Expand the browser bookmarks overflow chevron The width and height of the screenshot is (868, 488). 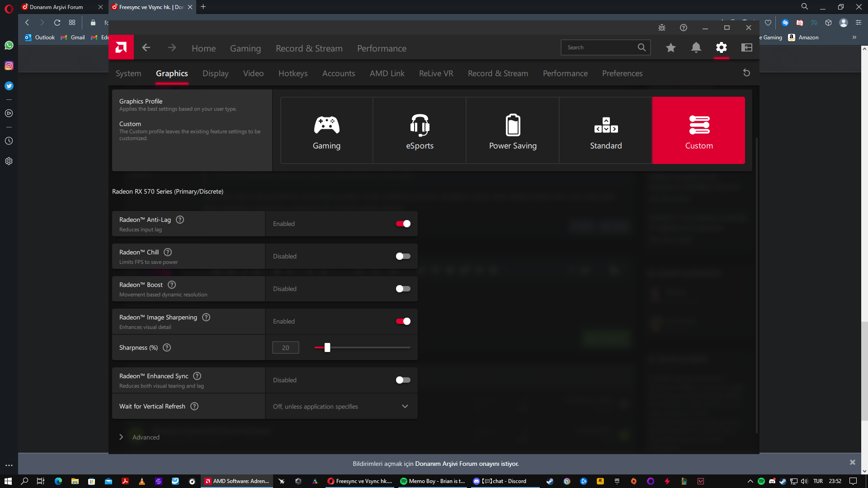[854, 38]
